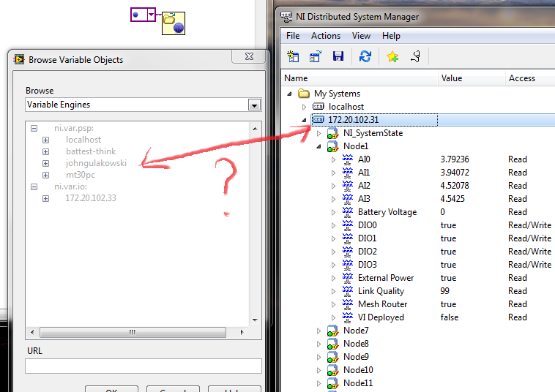Screen dimensions: 555x392
Task: Click the AI0 value 3.79236
Action: click(455, 159)
